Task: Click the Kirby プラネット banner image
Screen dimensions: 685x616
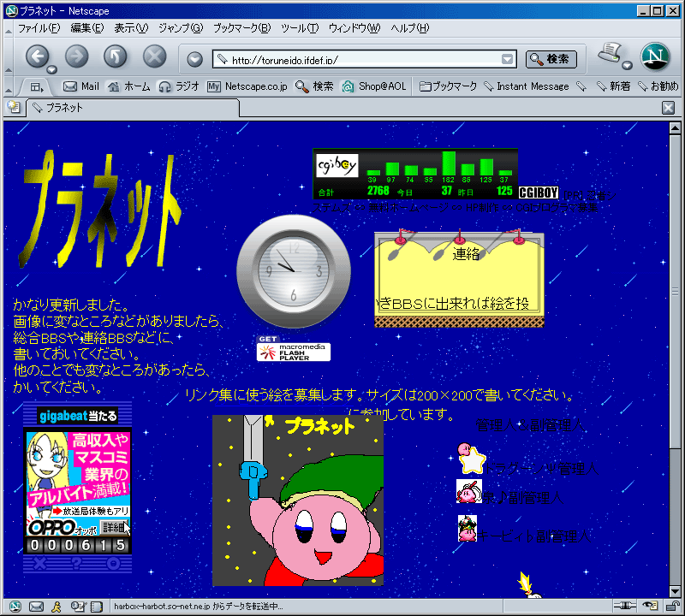Action: click(x=298, y=500)
